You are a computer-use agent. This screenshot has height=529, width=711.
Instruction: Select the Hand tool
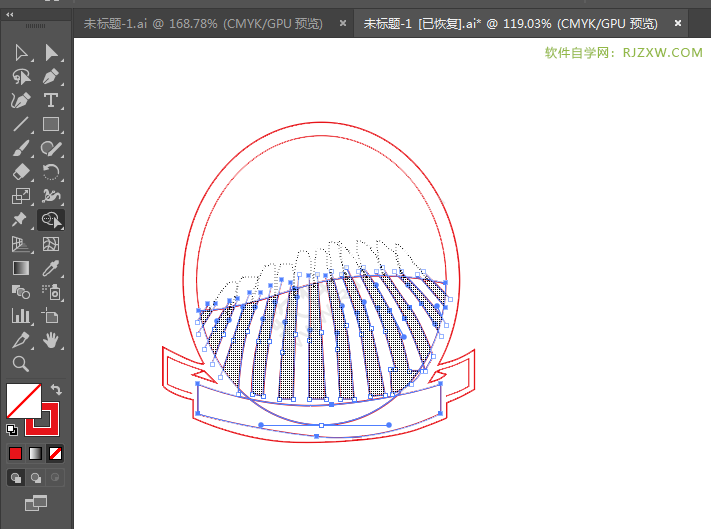[x=51, y=340]
